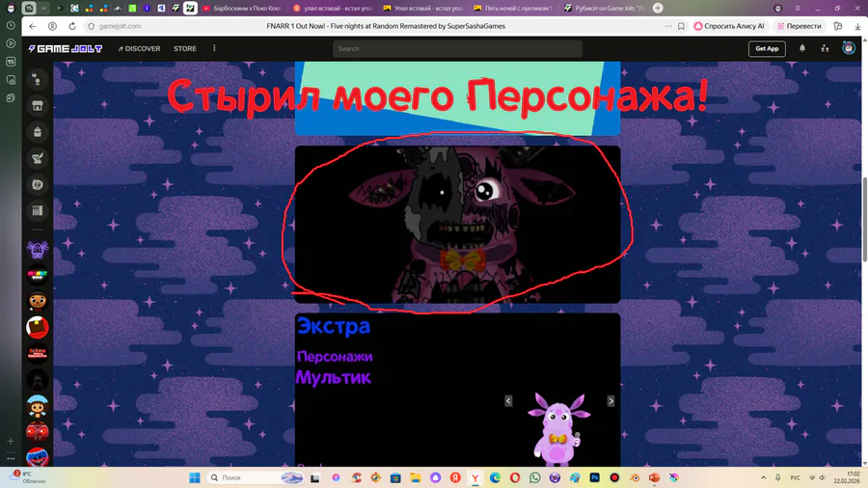Open the DISCOVER menu item
The height and width of the screenshot is (488, 868).
139,48
